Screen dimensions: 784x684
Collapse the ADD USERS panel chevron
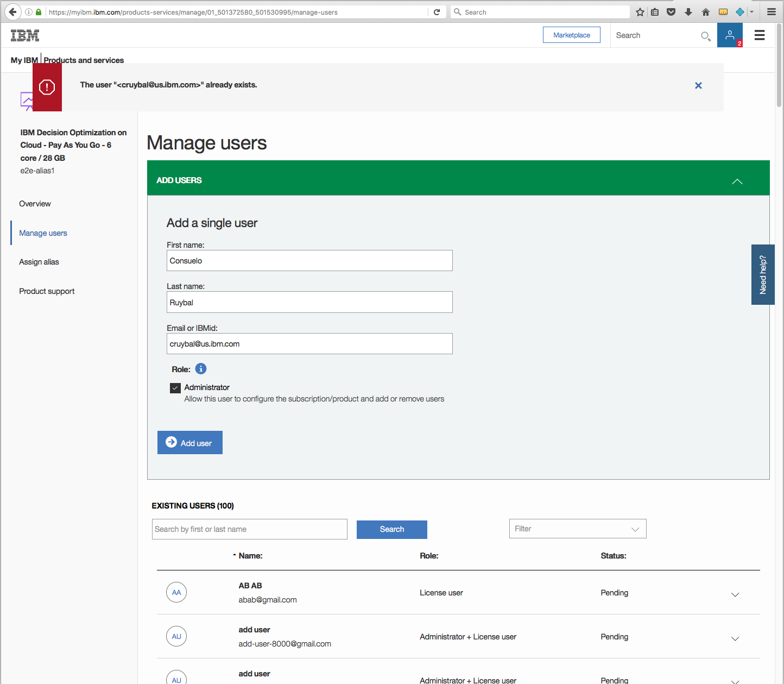tap(737, 181)
